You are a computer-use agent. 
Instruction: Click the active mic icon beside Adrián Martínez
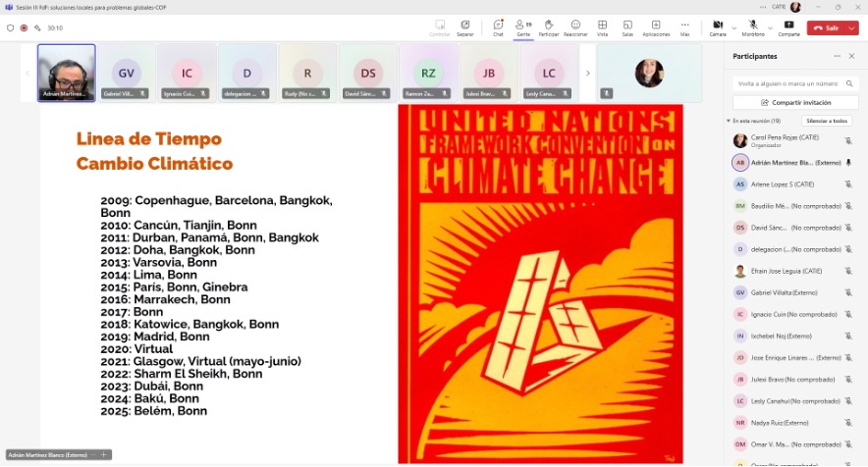[848, 163]
